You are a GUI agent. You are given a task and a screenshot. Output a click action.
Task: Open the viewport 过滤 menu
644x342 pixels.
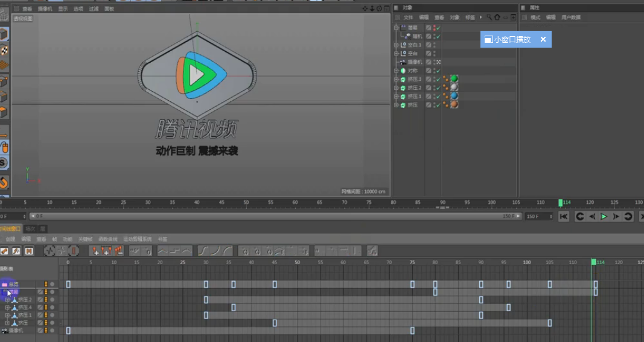[94, 8]
